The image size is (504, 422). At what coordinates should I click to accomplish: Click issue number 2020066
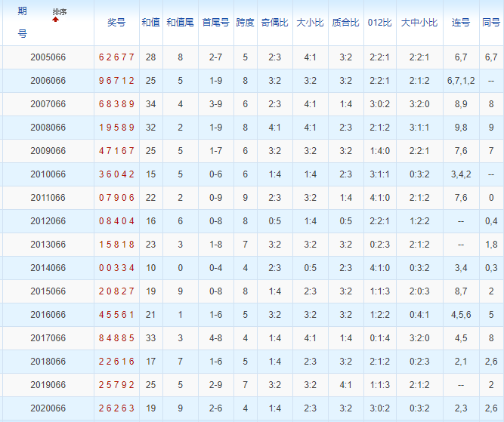(x=48, y=408)
